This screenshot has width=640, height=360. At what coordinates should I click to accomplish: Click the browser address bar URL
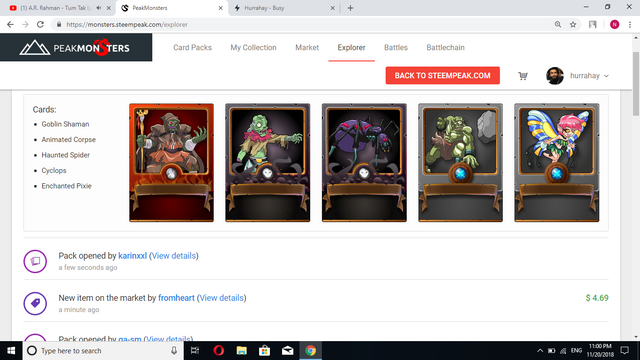coord(127,24)
